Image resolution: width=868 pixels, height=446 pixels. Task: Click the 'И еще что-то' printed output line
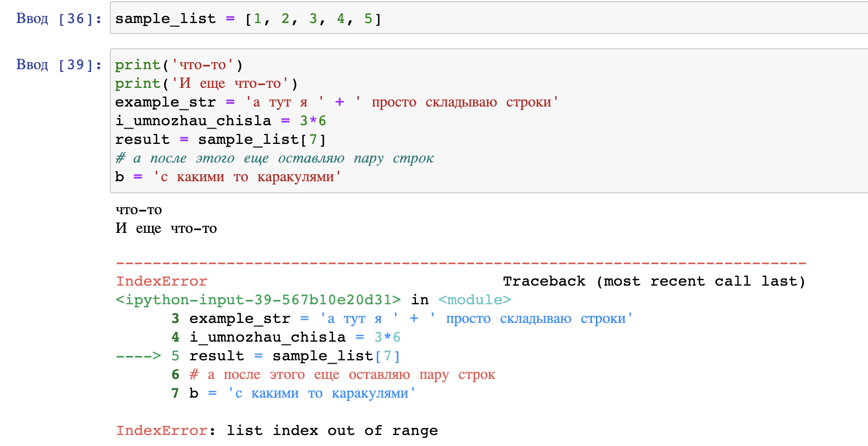[x=166, y=228]
